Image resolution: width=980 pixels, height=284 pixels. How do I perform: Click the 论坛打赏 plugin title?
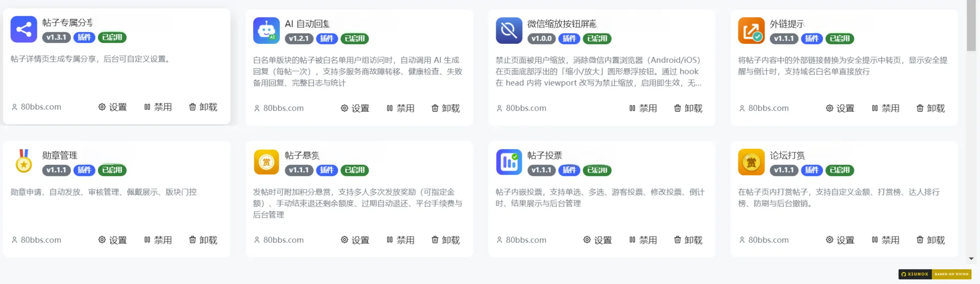pos(787,156)
